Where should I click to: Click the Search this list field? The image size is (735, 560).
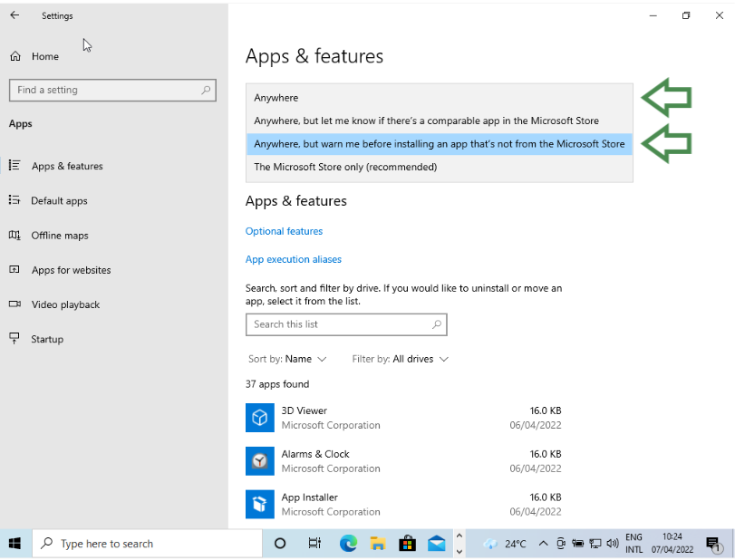point(346,324)
